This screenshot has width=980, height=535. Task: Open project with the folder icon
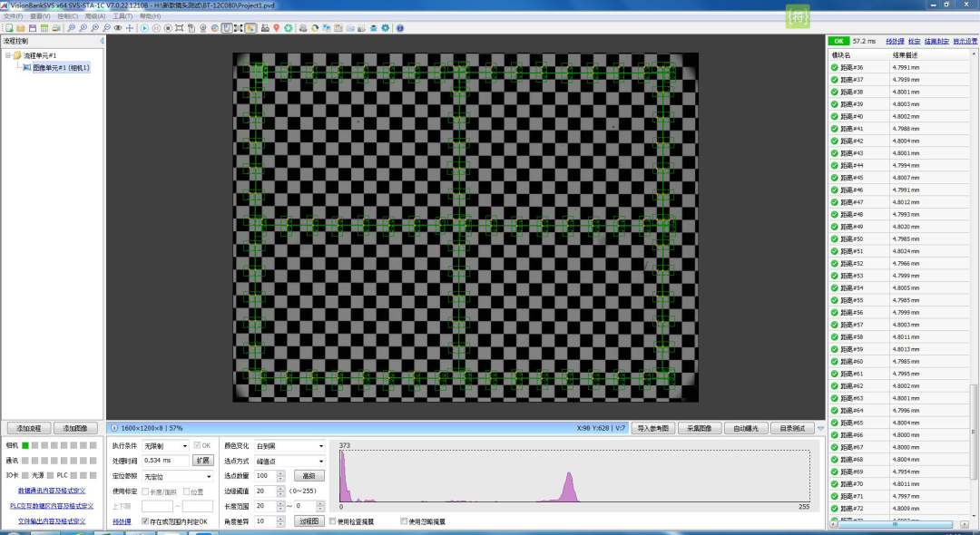pos(21,28)
